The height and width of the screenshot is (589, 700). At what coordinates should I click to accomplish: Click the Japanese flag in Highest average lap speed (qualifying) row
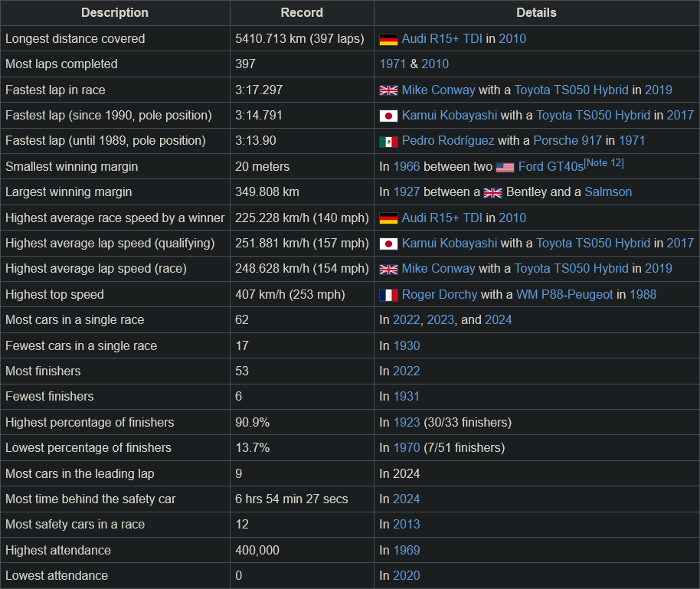[x=388, y=244]
